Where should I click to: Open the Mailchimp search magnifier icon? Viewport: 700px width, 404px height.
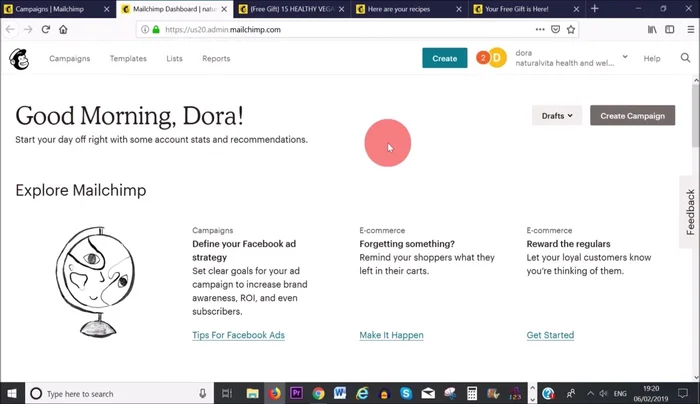point(685,58)
